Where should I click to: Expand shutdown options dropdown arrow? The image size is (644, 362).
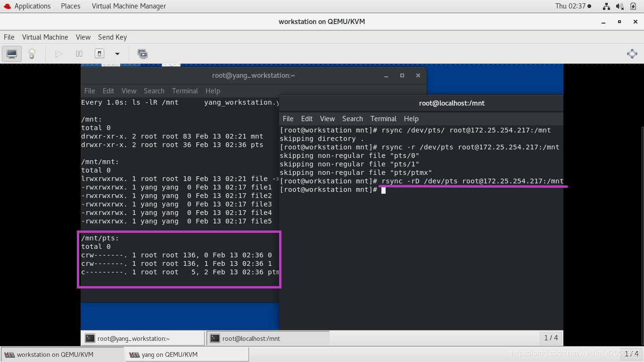(117, 54)
